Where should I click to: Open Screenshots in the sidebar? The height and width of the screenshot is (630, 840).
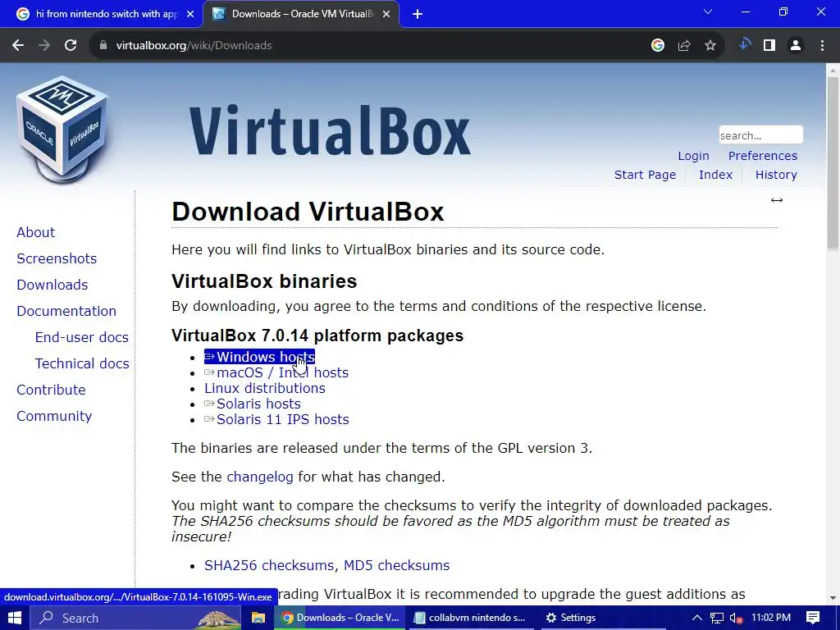coord(57,258)
